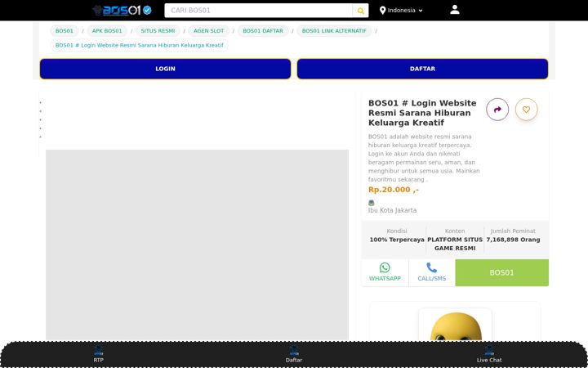Click the BOS01 logo in header

coord(117,10)
